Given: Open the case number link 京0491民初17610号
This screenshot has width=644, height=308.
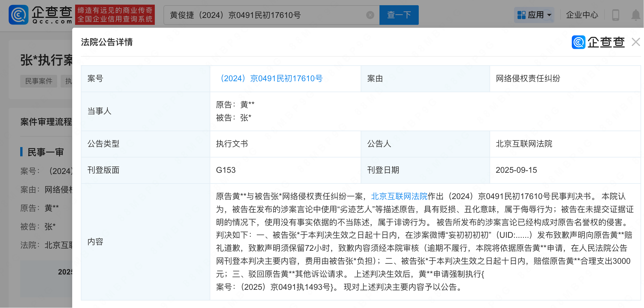Looking at the screenshot, I should coord(271,79).
